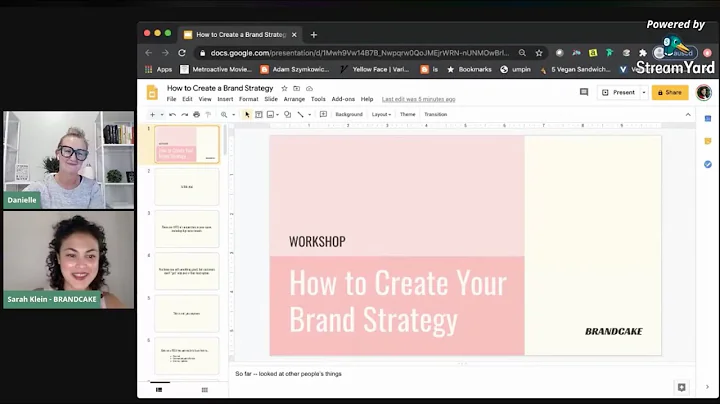Select slide 1 thumbnail in filmstrip

187,144
